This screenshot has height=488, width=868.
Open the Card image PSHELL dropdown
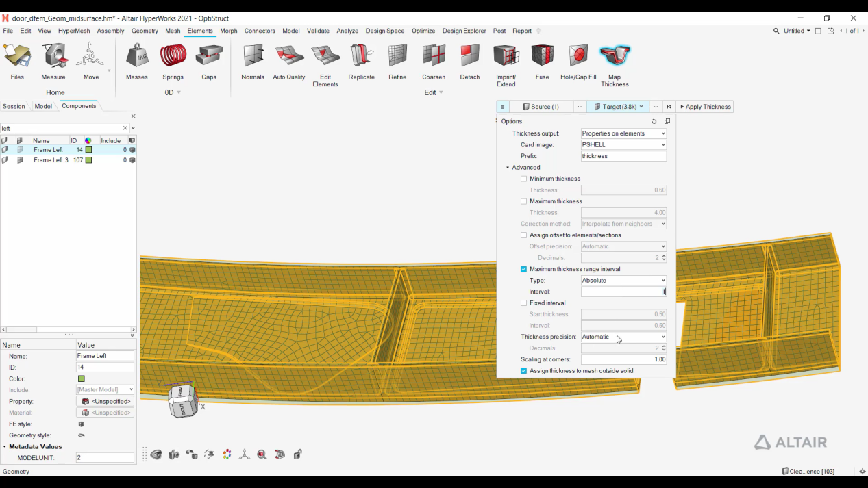point(623,145)
